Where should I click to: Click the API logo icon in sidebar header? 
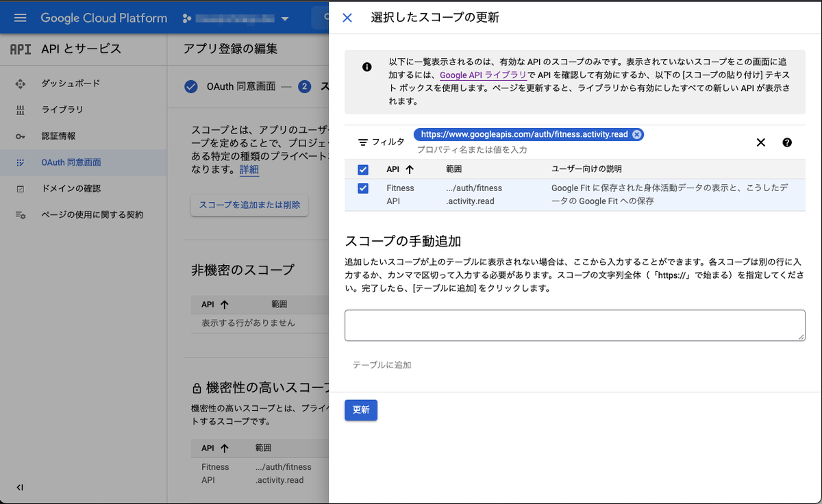[21, 49]
